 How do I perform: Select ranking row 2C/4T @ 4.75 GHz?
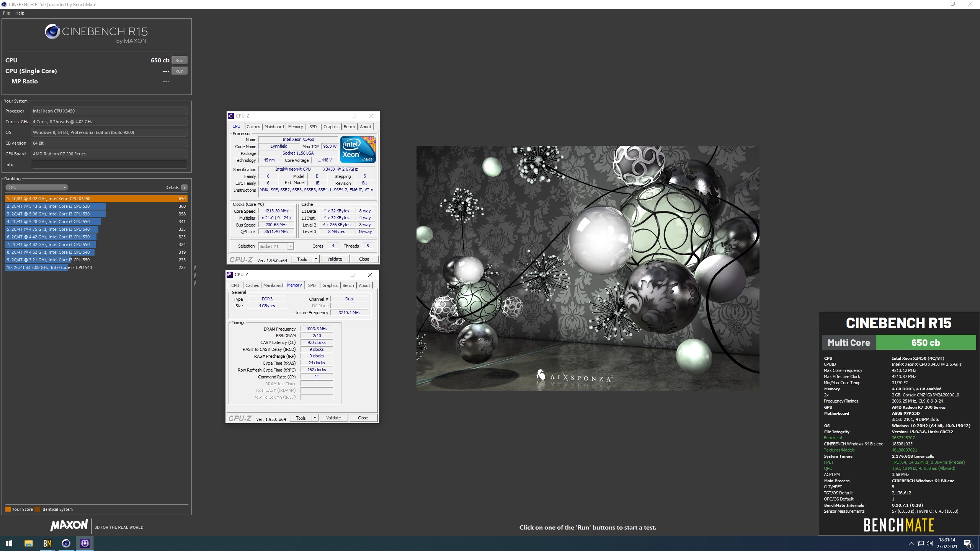[96, 229]
